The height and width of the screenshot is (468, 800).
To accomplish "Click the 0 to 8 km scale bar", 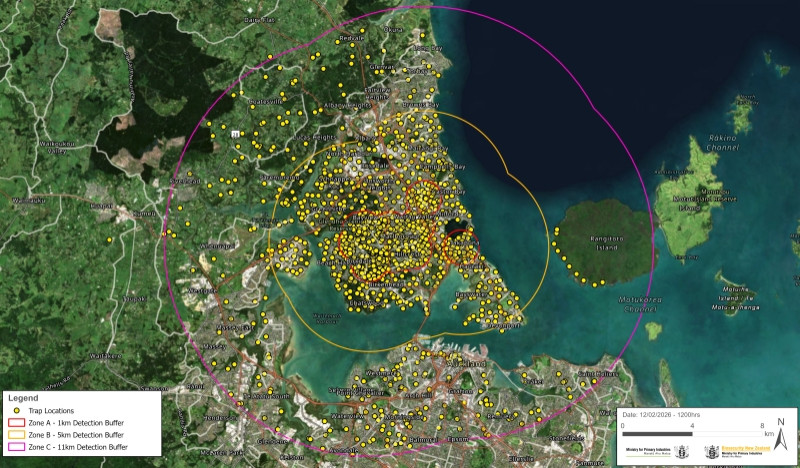I will point(692,434).
